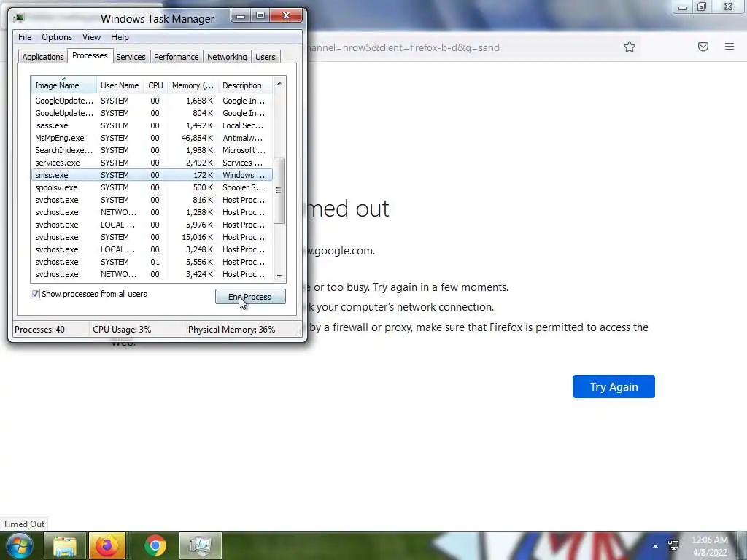Select svchost.exe row using 816 K
Viewport: 747px width, 560px height.
(x=152, y=200)
